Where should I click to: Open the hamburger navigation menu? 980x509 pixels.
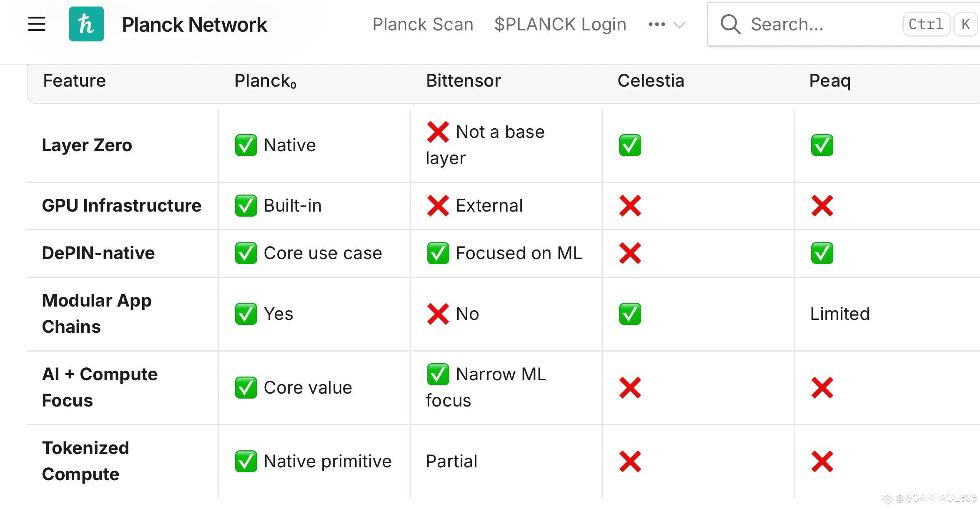[x=37, y=24]
